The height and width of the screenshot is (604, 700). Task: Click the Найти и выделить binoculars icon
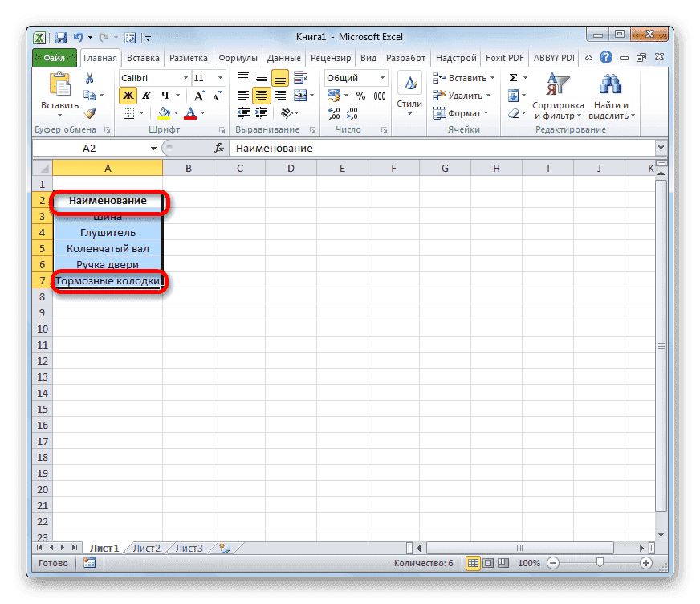(x=610, y=84)
